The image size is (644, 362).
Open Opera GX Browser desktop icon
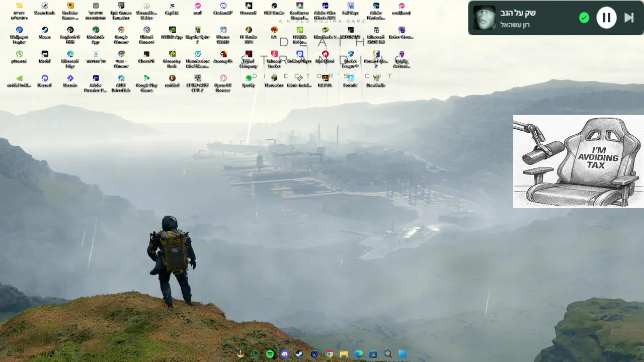(x=223, y=82)
